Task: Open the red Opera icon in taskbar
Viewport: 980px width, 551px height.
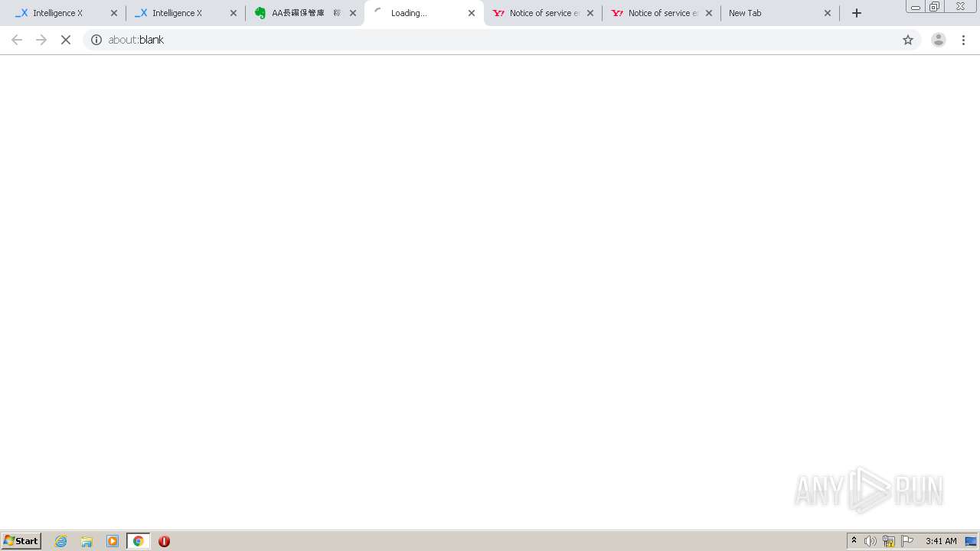Action: [164, 541]
